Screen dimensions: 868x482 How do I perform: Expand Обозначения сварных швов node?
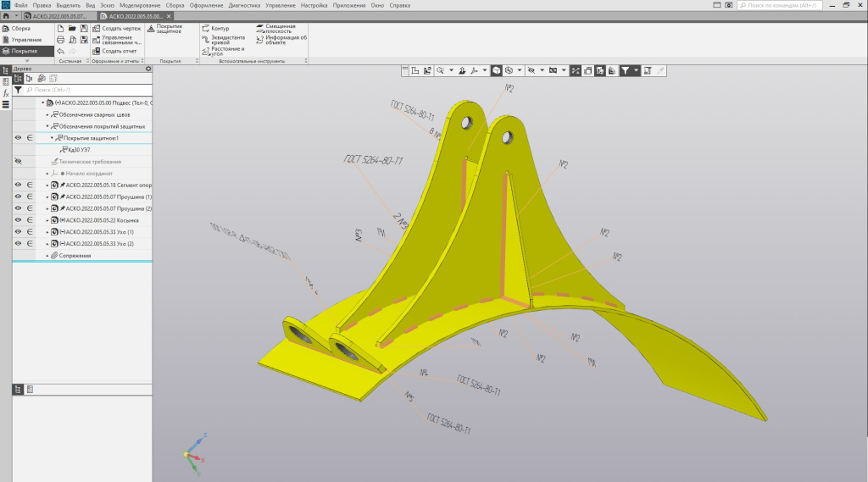click(47, 114)
